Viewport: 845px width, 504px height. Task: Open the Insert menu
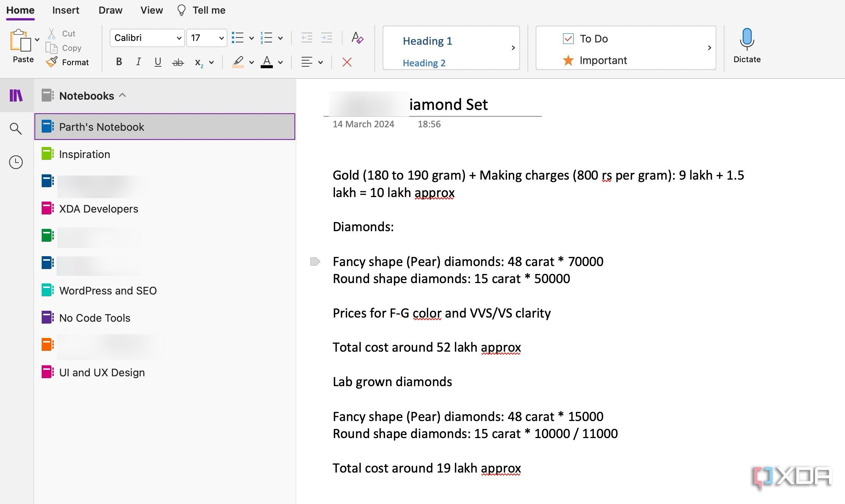[x=66, y=10]
